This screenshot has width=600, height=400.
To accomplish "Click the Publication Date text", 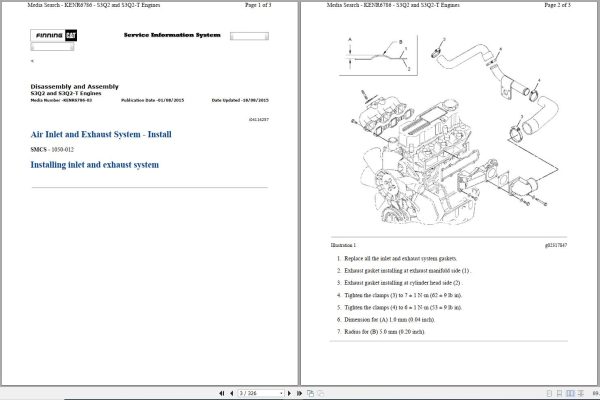I will pyautogui.click(x=152, y=100).
